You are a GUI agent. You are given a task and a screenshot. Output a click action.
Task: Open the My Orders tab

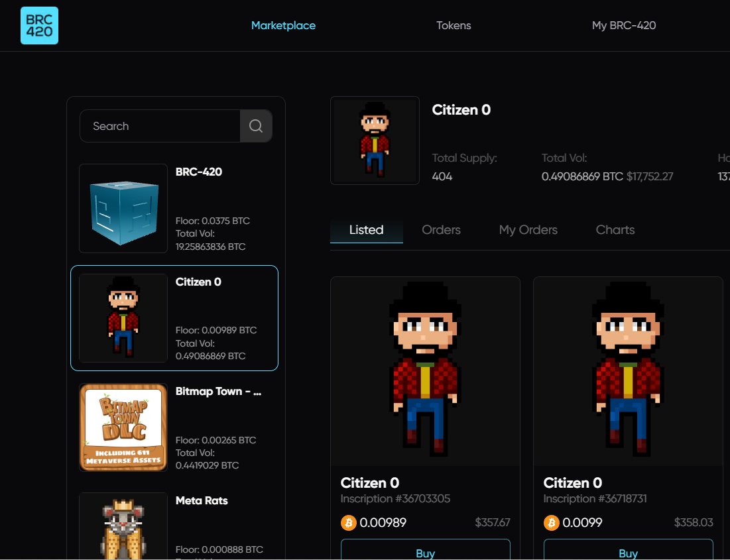(528, 230)
